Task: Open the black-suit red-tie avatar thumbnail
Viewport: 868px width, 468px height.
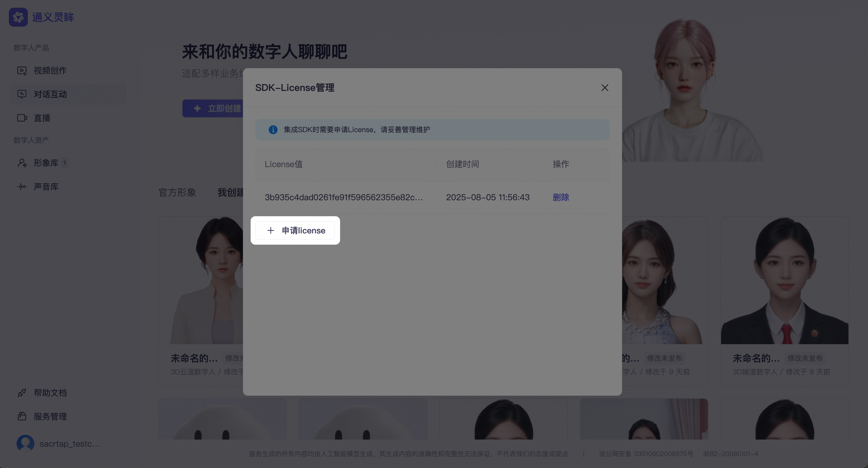Action: (x=785, y=280)
